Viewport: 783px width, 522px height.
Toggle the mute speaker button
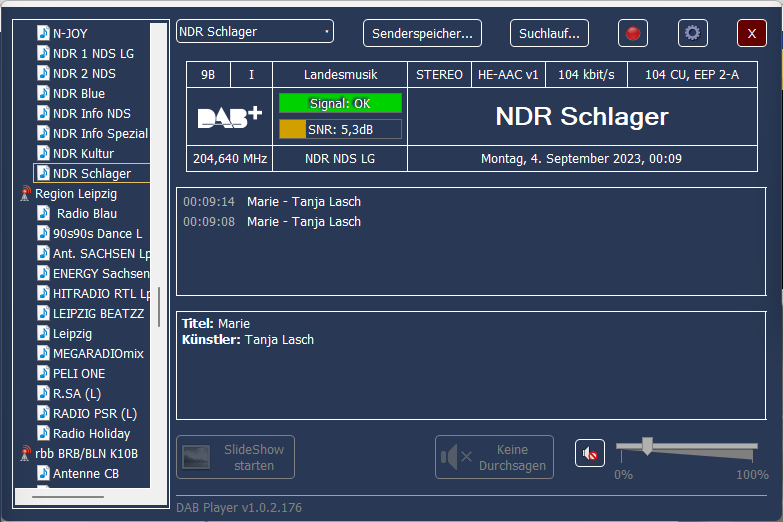point(590,454)
